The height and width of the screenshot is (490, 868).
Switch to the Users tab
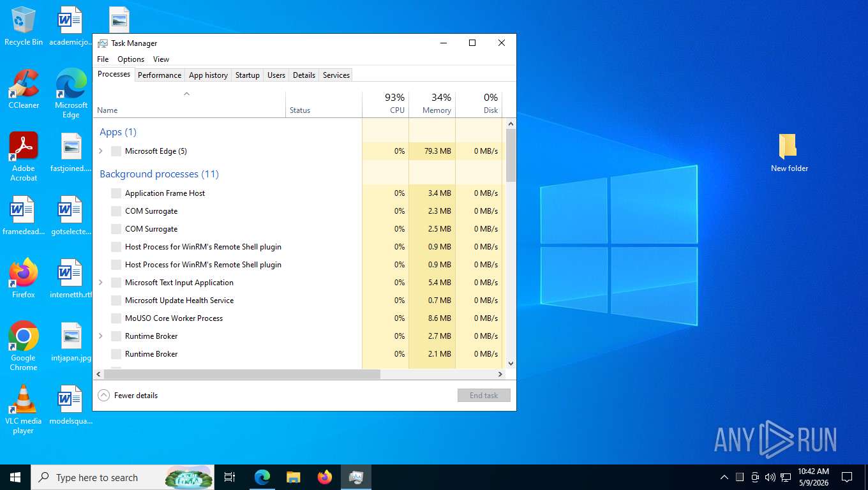276,75
